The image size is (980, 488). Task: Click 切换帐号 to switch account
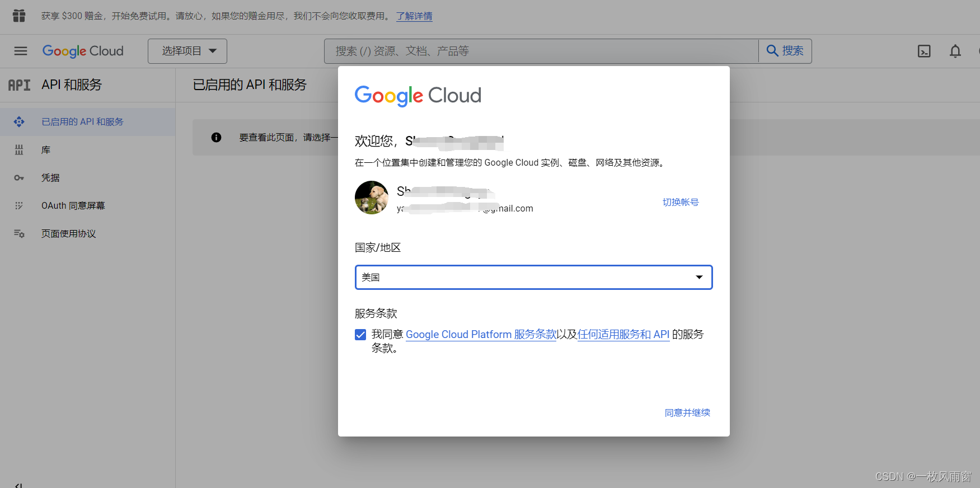(x=681, y=202)
